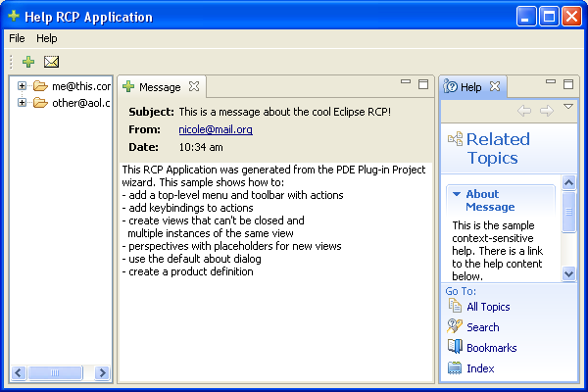Image resolution: width=588 pixels, height=392 pixels.
Task: Collapse the About Message section
Action: tap(457, 194)
